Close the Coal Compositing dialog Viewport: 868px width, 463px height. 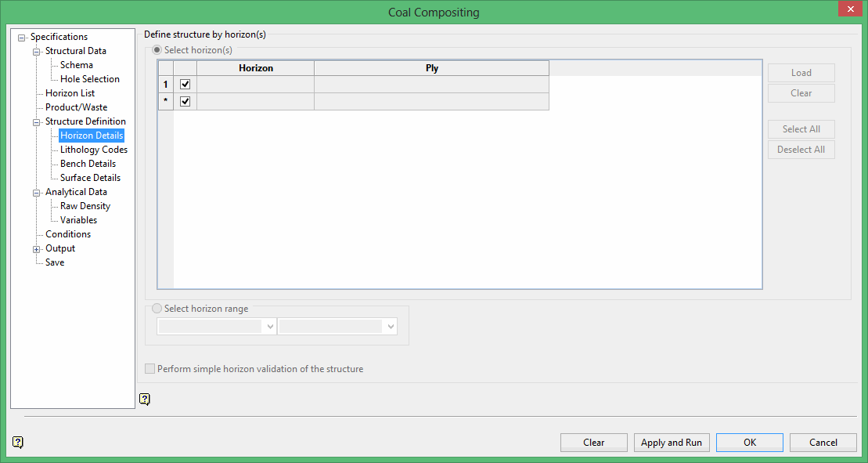tap(848, 9)
